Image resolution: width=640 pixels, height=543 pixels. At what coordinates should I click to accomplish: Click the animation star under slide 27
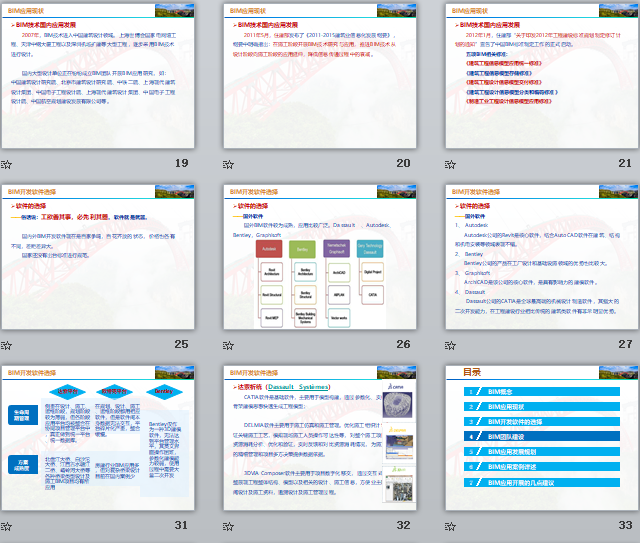[451, 345]
